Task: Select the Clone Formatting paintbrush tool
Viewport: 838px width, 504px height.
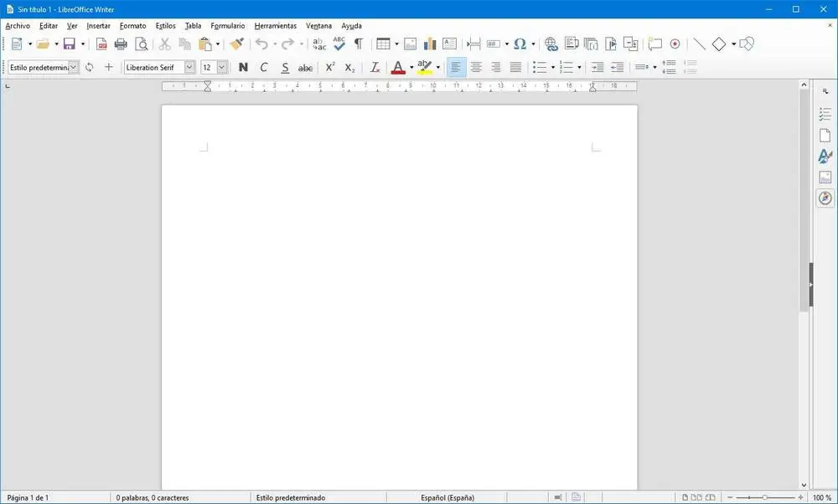Action: click(237, 44)
